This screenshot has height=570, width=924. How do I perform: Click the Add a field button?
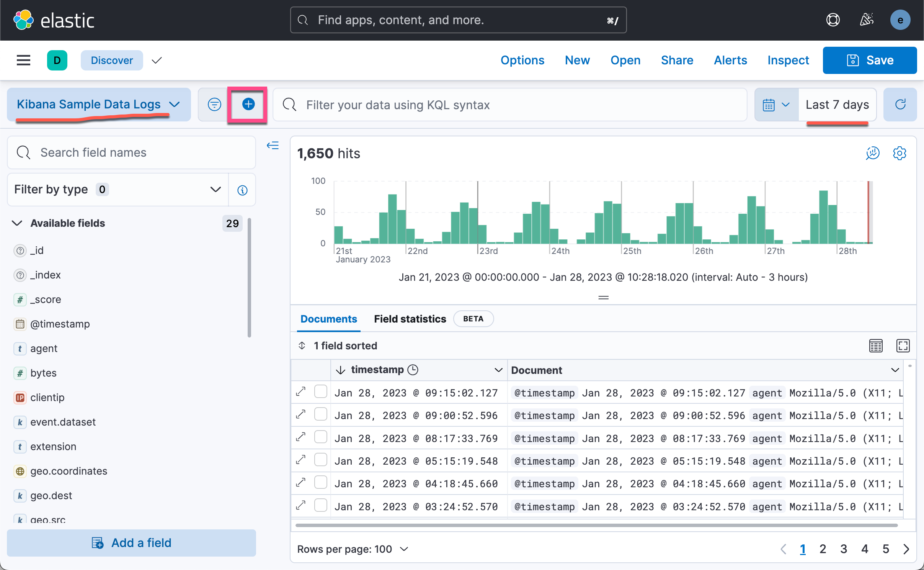[131, 543]
